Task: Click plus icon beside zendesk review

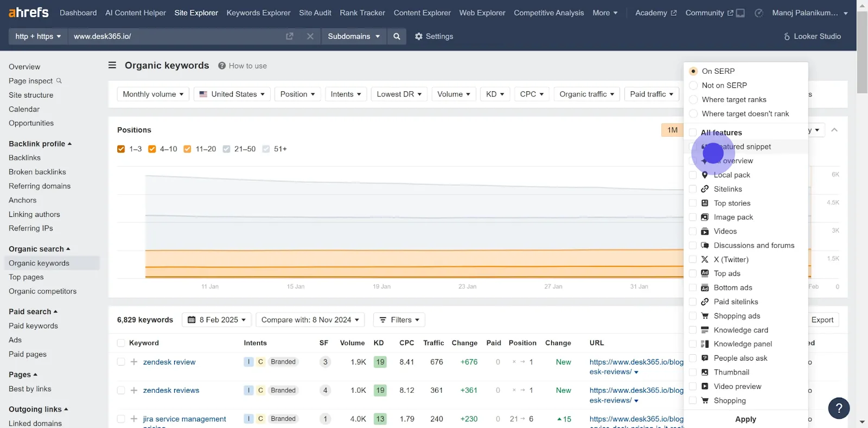Action: pos(134,362)
